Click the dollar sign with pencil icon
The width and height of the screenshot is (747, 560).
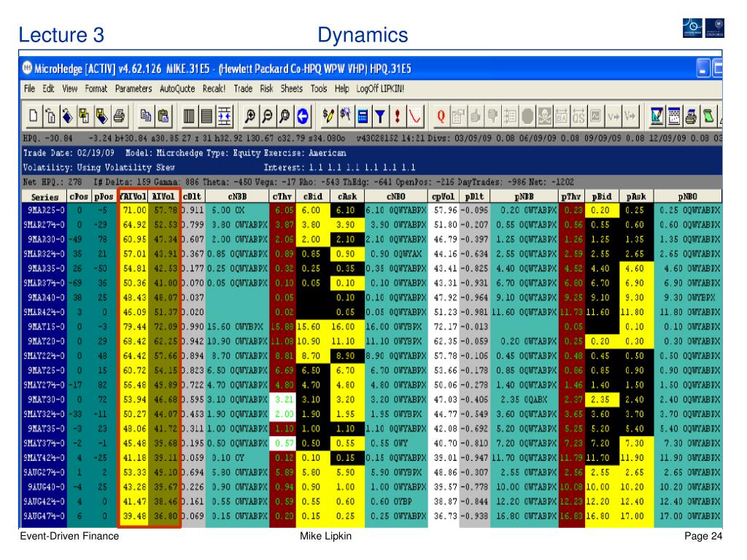(328, 116)
